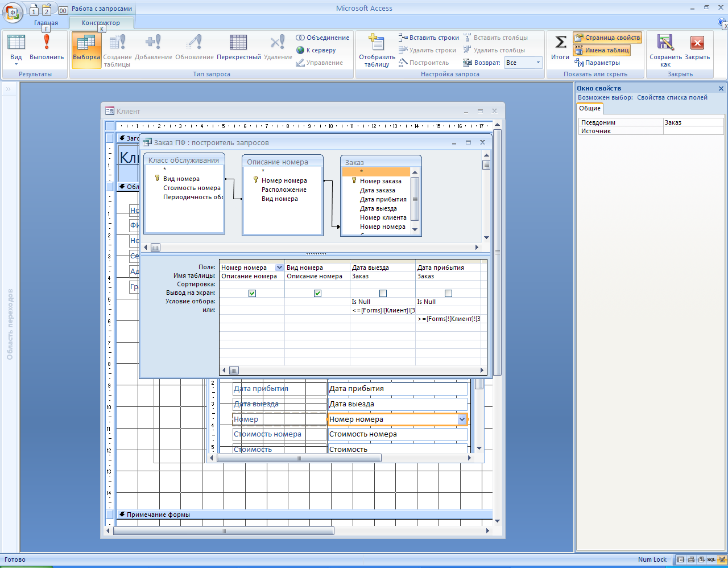Click Удалить строки

[428, 50]
